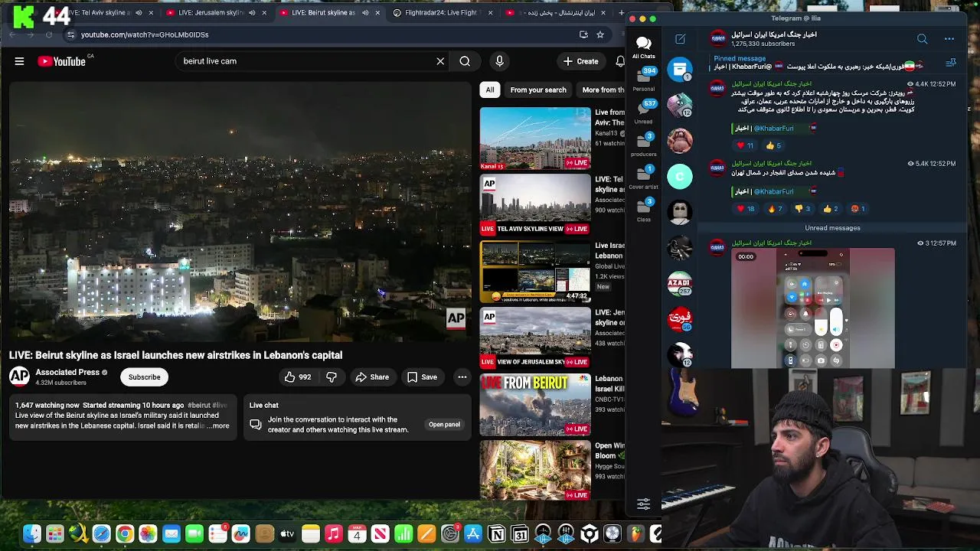980x551 pixels.
Task: Open Tel Aviv Skyline View live thumbnail
Action: (535, 205)
